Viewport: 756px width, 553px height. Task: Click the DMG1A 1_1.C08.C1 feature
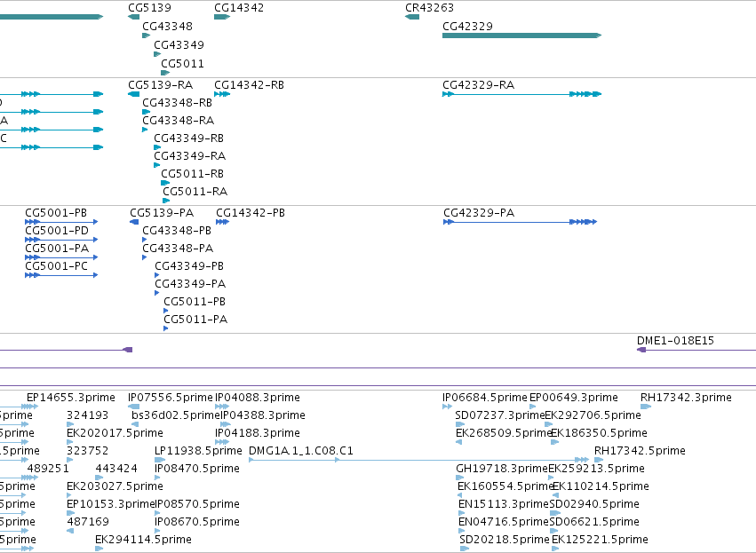418,460
